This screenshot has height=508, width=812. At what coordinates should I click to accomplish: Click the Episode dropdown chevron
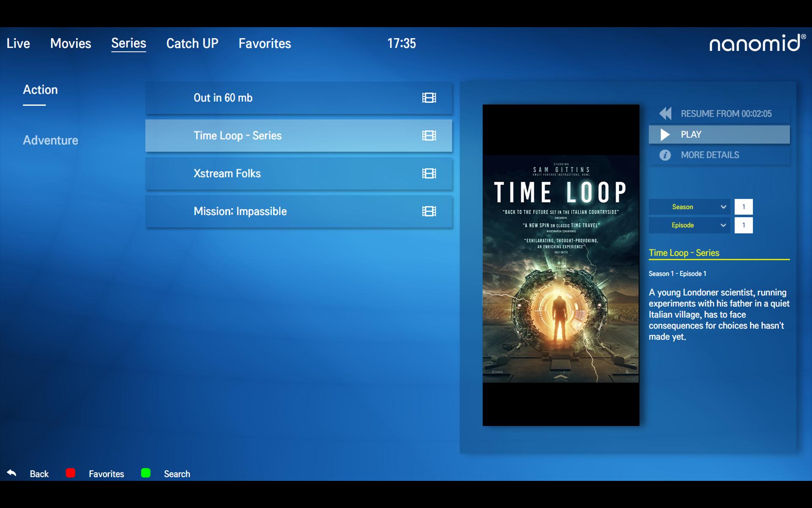723,225
